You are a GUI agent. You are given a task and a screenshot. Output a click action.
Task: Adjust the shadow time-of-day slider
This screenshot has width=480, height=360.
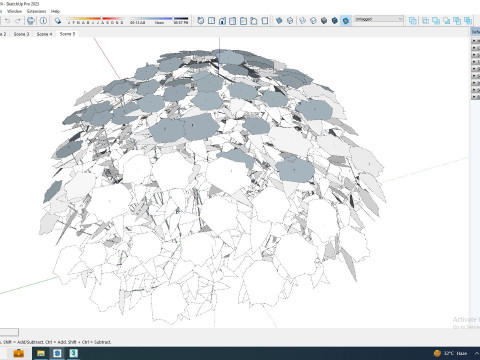[159, 21]
